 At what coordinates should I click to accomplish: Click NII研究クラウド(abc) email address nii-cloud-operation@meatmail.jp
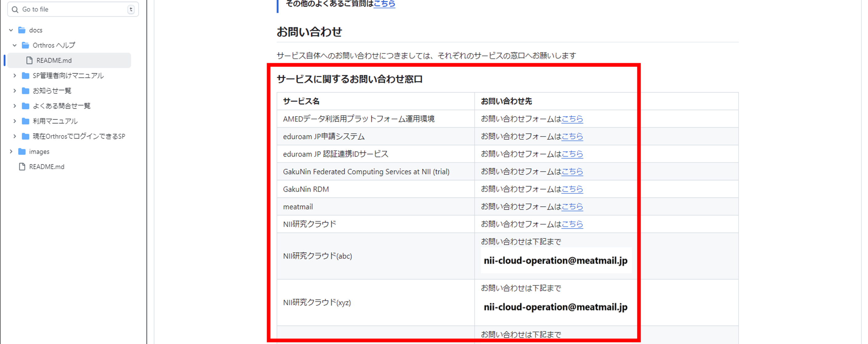tap(555, 261)
